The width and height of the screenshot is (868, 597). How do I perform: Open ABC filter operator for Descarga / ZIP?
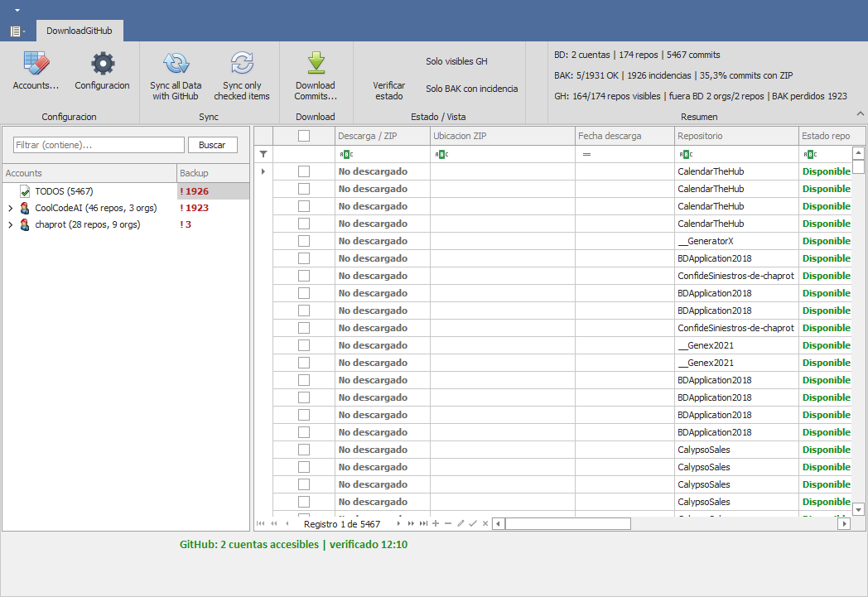pyautogui.click(x=346, y=154)
